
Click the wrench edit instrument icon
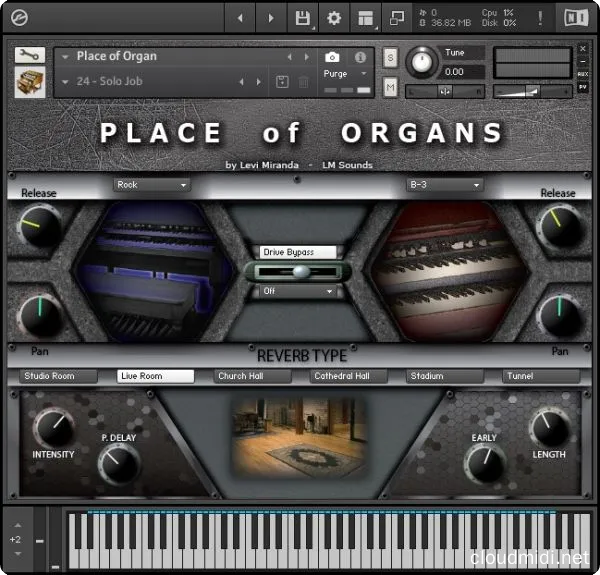click(28, 55)
